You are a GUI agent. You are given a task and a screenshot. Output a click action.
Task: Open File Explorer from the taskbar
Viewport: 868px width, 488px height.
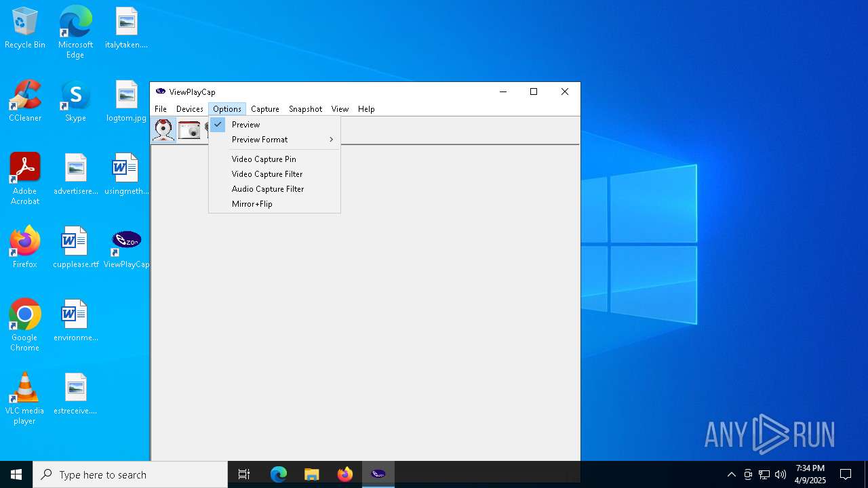pyautogui.click(x=312, y=474)
